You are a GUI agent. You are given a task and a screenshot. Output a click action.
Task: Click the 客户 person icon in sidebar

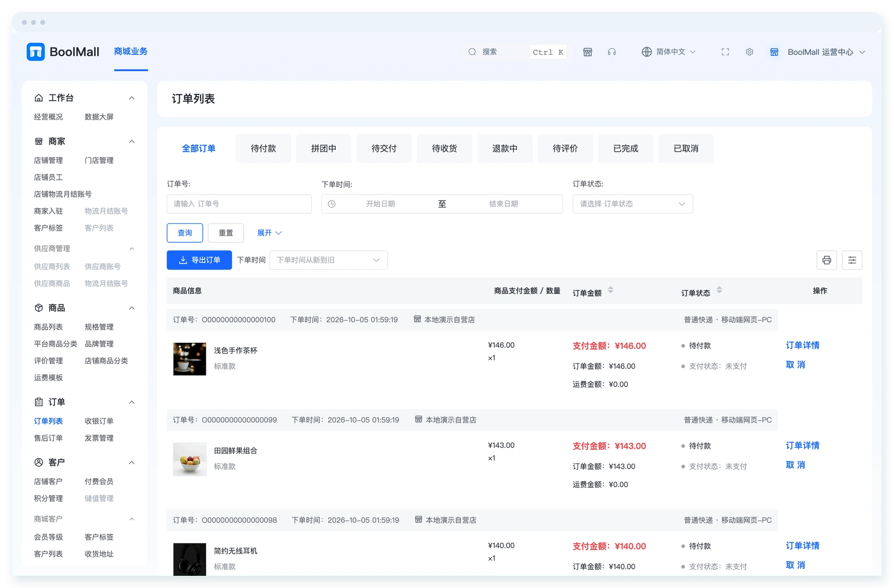point(39,462)
